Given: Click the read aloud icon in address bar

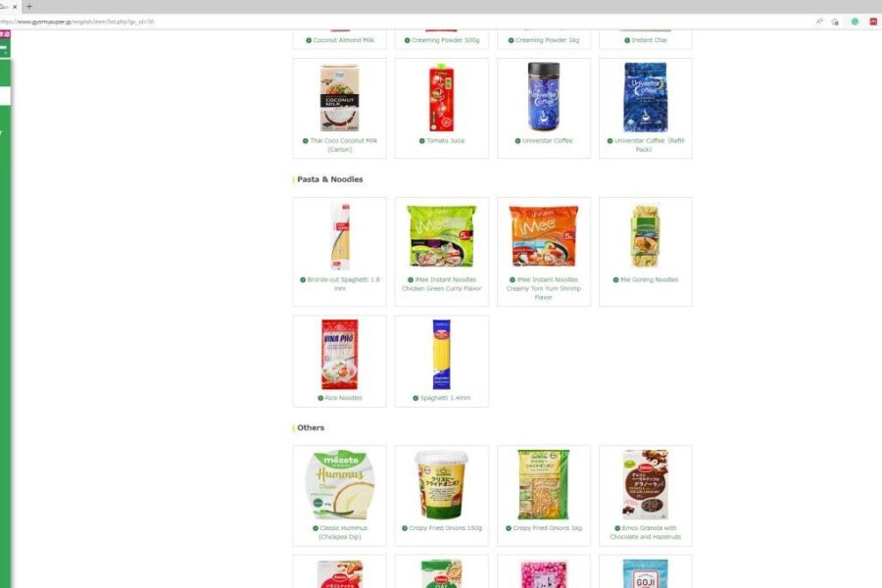Looking at the screenshot, I should click(x=819, y=22).
